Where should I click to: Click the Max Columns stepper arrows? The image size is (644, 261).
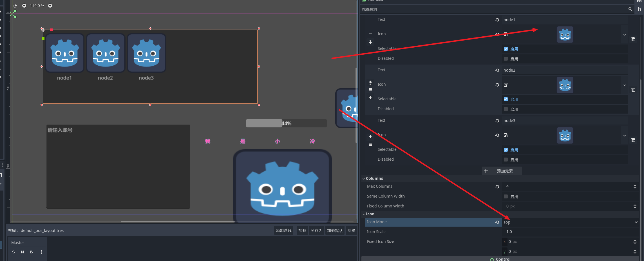(635, 187)
